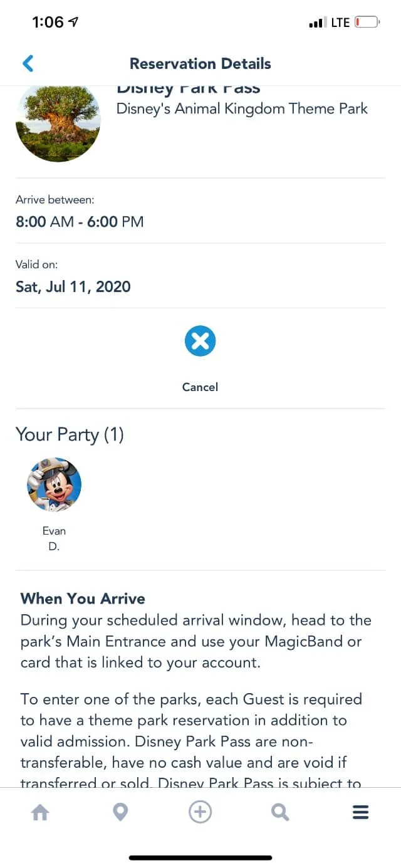Tap the LTE signal indicator
The height and width of the screenshot is (868, 401).
tap(340, 23)
